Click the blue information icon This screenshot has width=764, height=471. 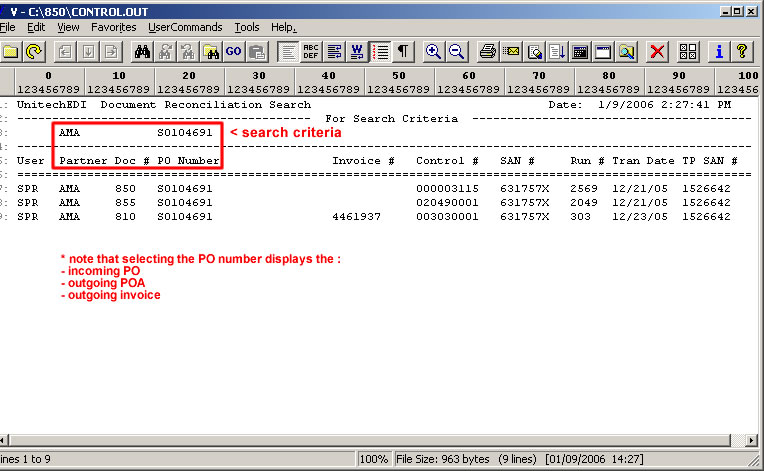(x=718, y=51)
